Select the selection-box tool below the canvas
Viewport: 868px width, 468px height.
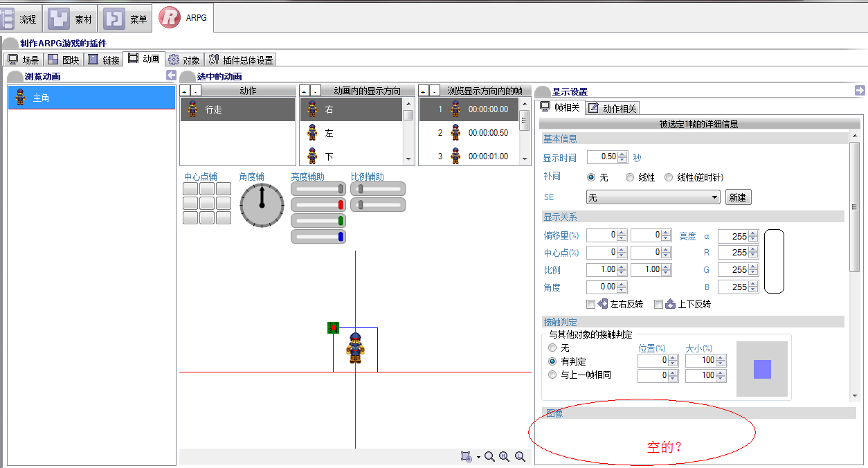(x=467, y=456)
